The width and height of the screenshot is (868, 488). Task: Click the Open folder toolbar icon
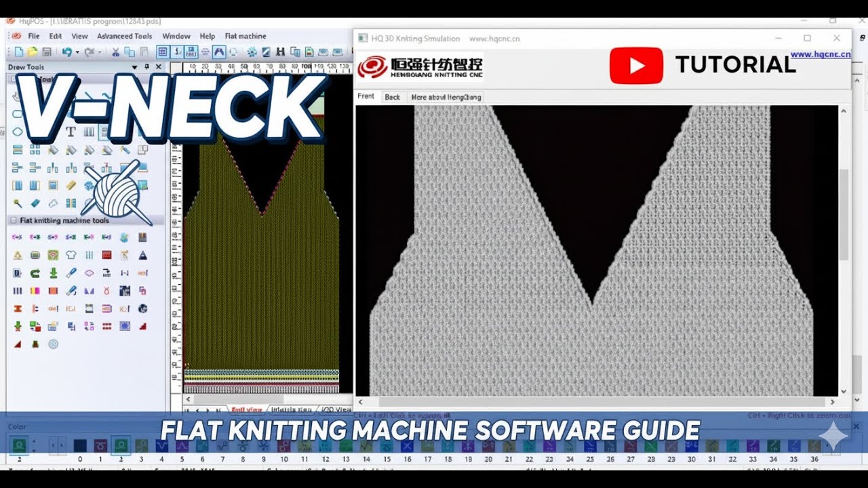coord(33,52)
